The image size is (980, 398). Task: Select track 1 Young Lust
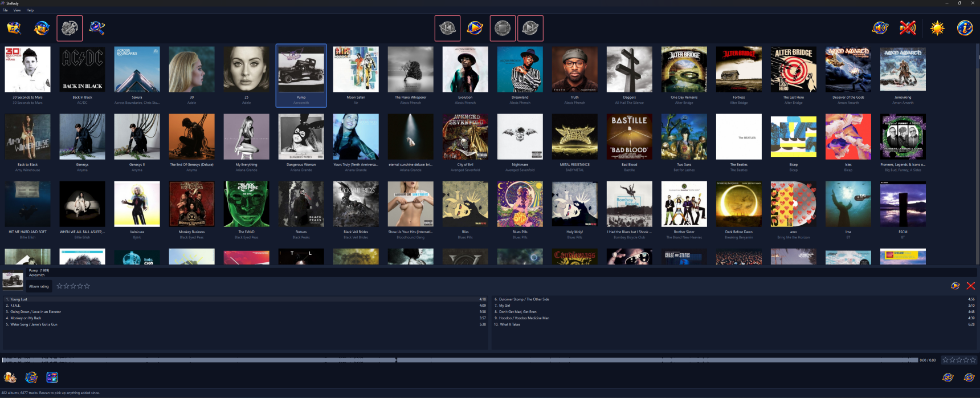(x=246, y=299)
